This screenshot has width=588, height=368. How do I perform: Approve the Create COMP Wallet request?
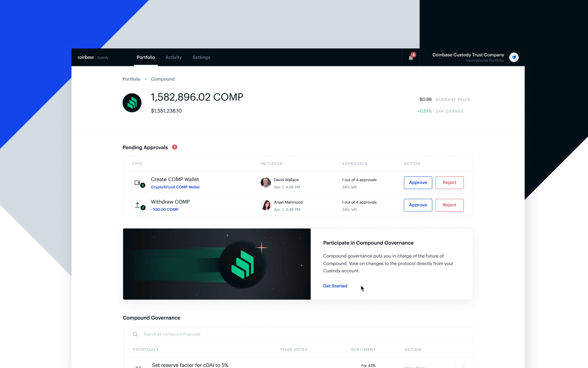[417, 182]
